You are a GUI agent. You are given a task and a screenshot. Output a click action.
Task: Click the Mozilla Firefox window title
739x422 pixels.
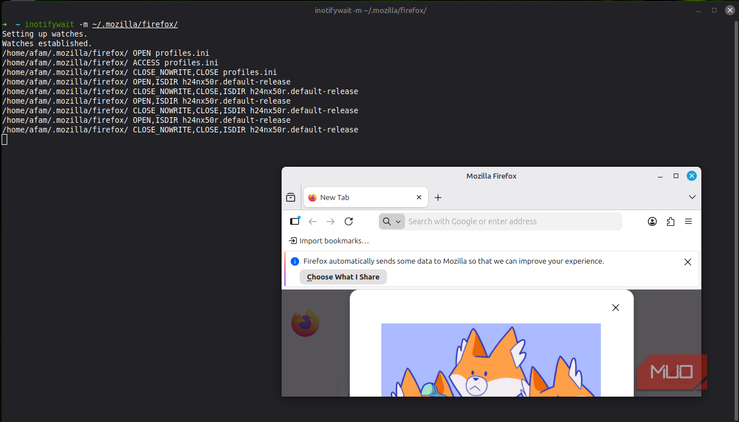click(x=491, y=176)
